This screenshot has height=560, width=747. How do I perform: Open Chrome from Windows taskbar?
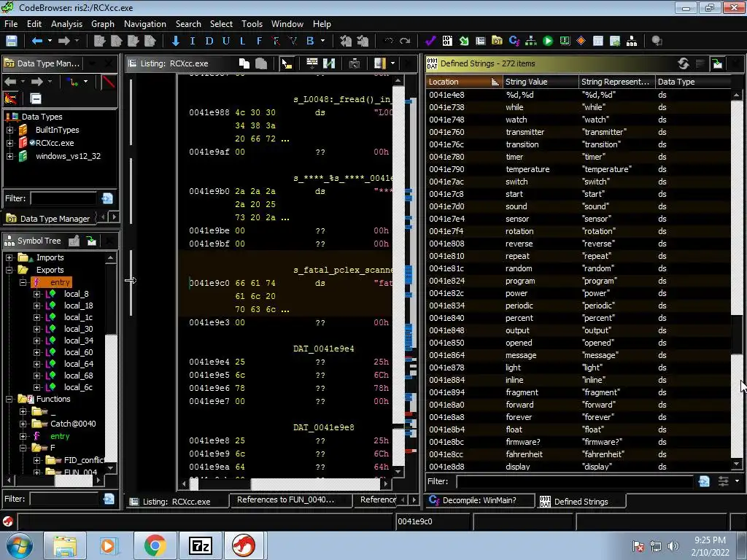pyautogui.click(x=155, y=545)
